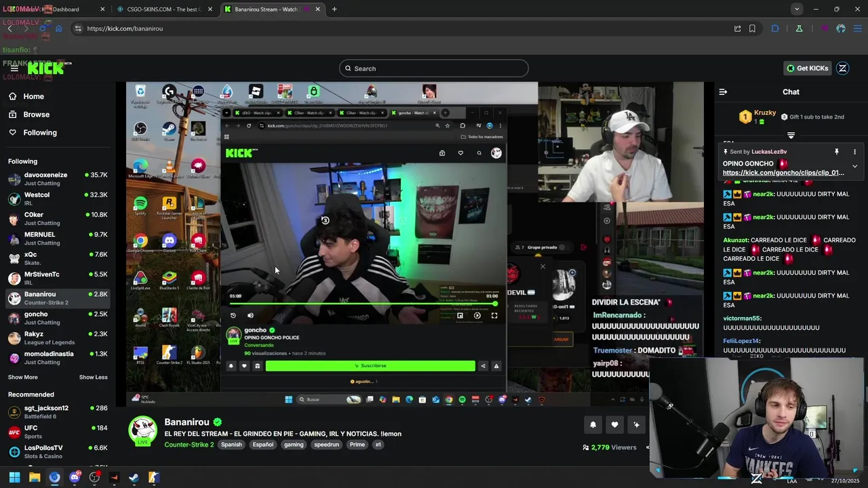Click the Kick search field
The image size is (868, 488).
pyautogui.click(x=434, y=68)
